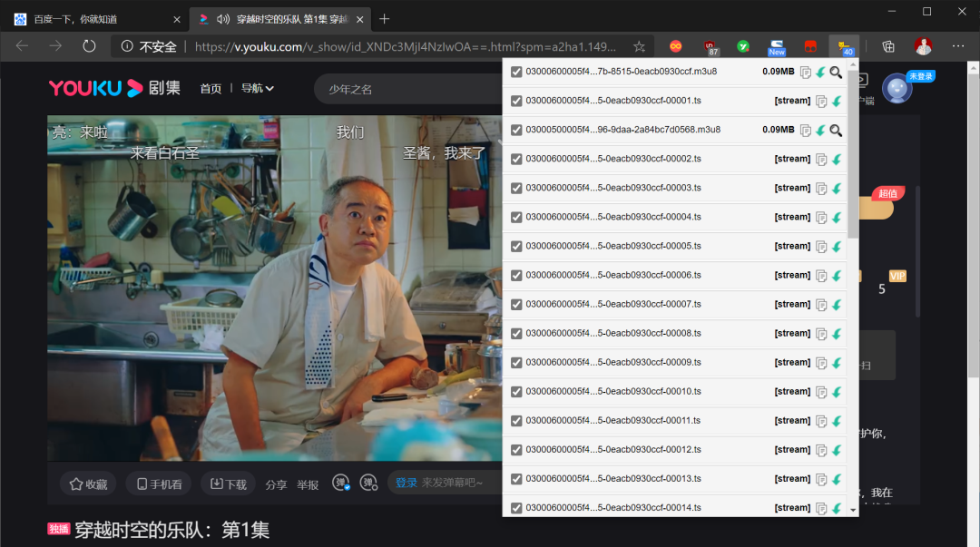This screenshot has width=980, height=547.
Task: Copy the link of the 00003.ts stream
Action: (821, 189)
